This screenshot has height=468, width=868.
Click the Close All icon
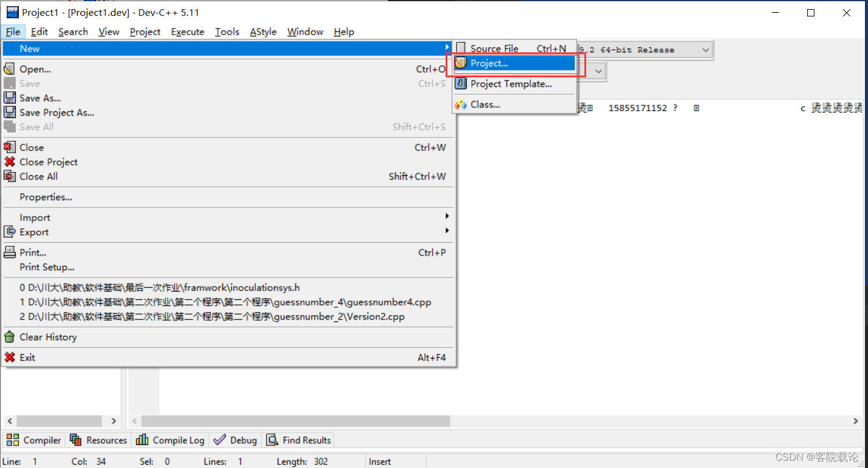pos(9,176)
